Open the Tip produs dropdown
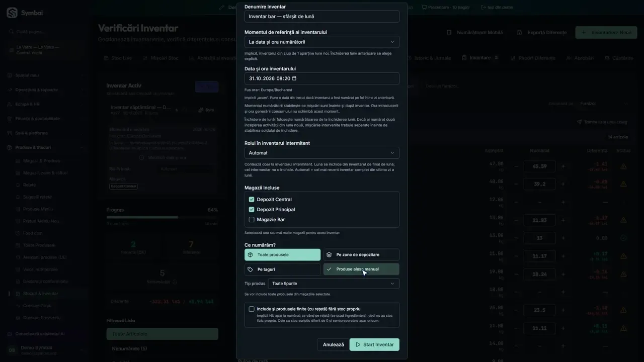 click(334, 284)
